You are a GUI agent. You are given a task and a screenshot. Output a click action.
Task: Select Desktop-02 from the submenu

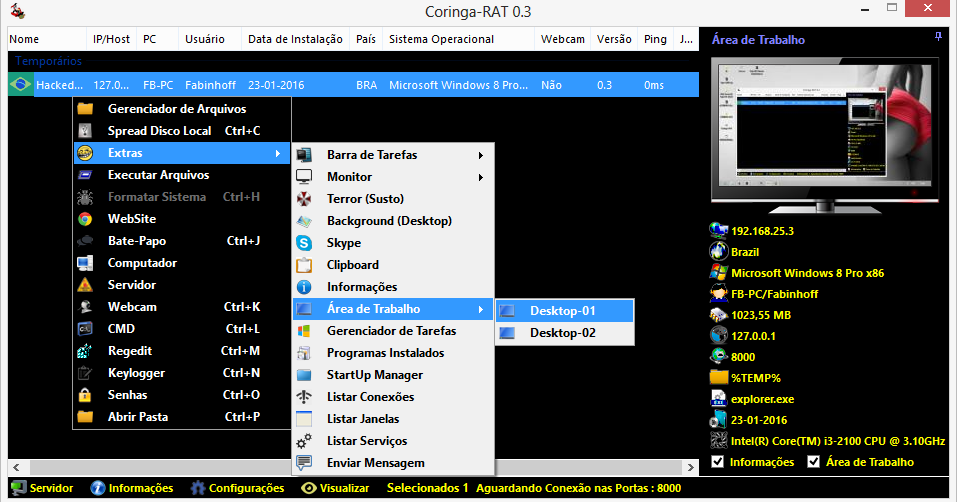[565, 333]
